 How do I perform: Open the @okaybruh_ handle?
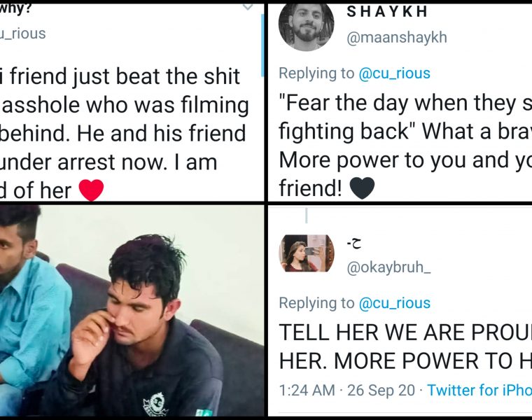388,267
